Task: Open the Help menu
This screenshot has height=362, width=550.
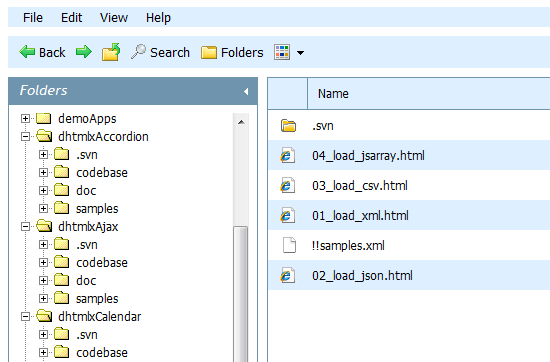Action: pos(158,18)
